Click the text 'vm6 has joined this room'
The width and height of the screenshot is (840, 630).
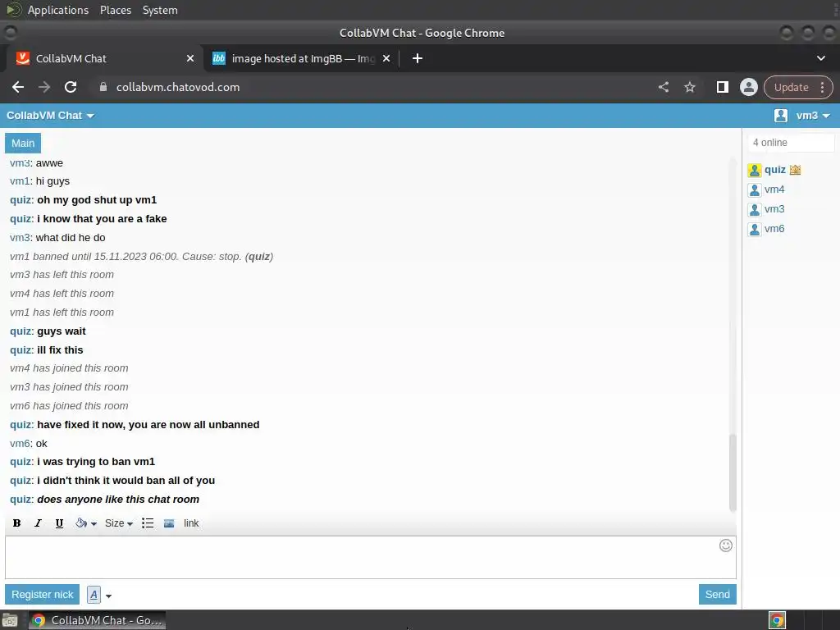tap(69, 406)
